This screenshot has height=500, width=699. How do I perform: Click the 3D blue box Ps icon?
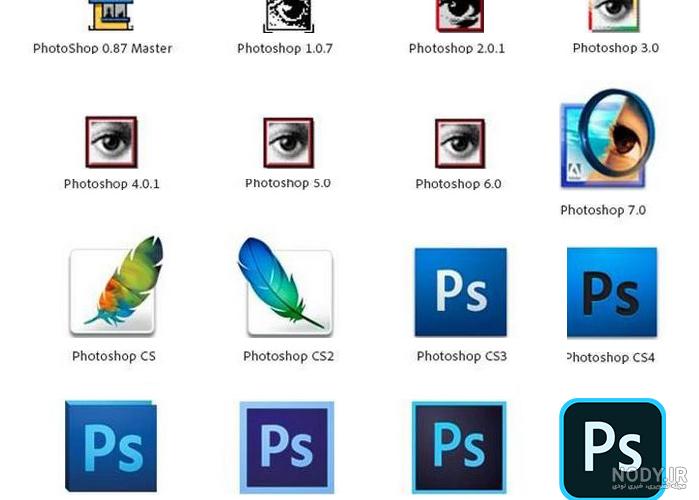pos(111,446)
